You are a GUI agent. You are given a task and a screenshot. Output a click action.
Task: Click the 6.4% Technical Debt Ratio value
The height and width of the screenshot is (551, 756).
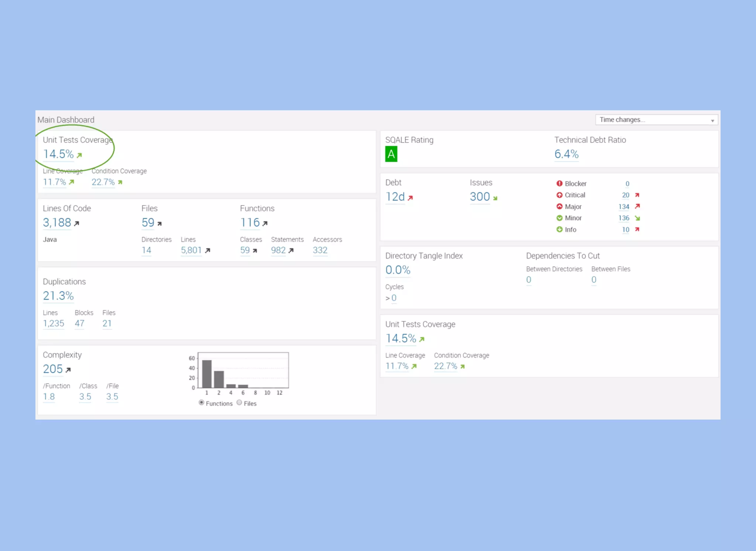click(x=566, y=154)
